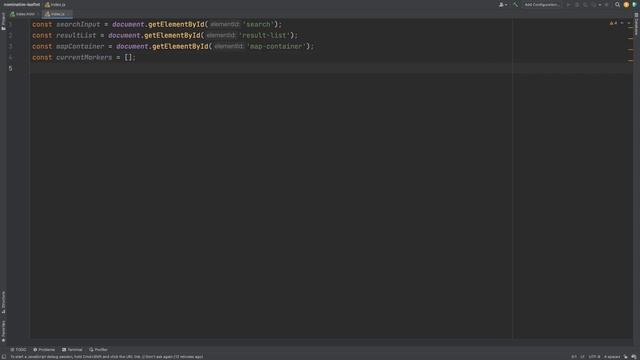
Task: Open the Favorites tool window
Action: pos(3,331)
